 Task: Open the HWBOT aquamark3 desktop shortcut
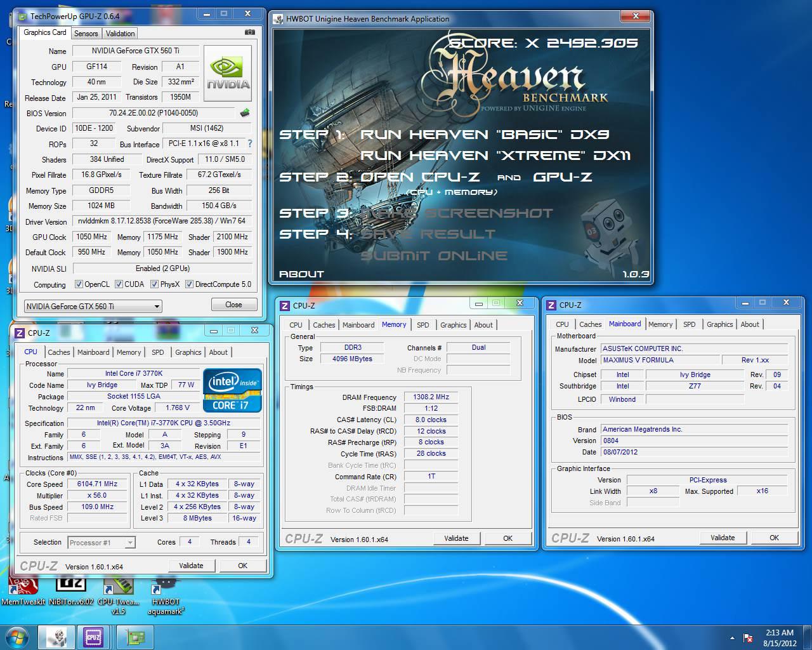(166, 595)
